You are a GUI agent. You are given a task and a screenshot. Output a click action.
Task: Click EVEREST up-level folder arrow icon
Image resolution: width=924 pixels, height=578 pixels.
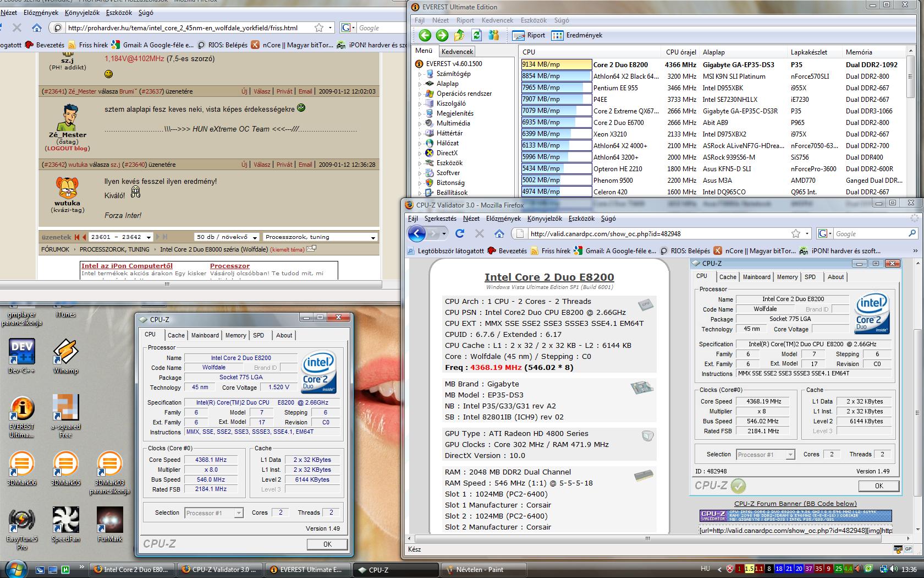click(459, 35)
